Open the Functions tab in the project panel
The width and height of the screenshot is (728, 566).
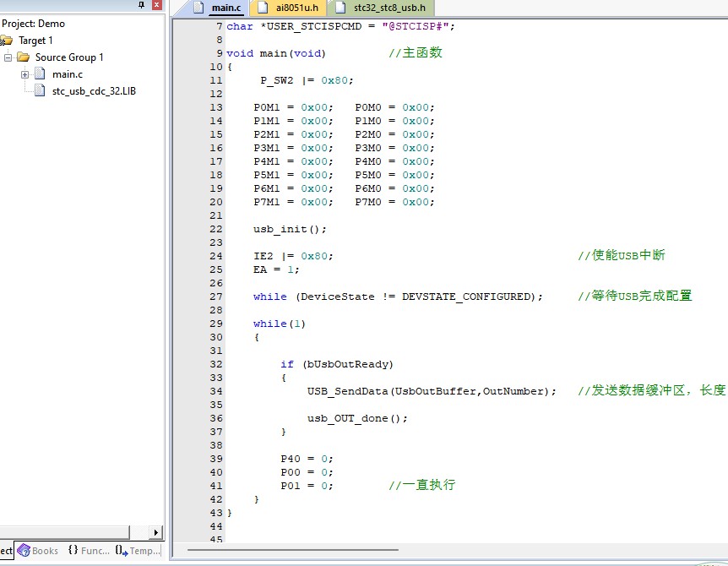click(89, 551)
